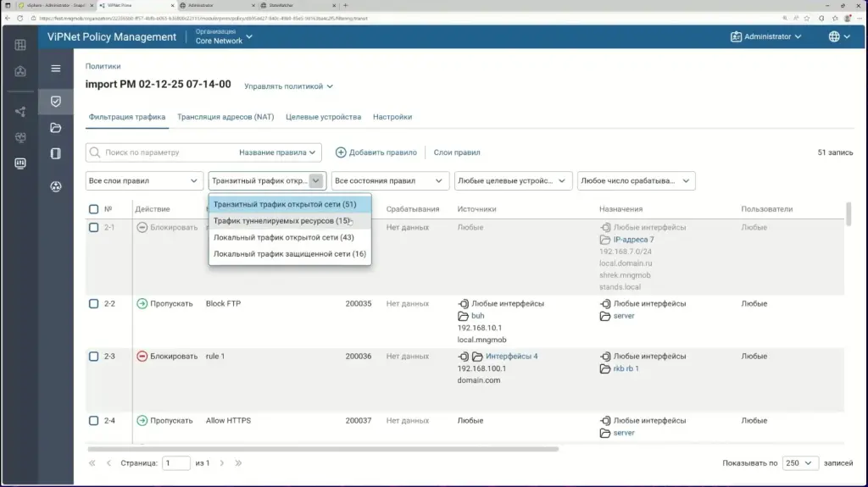Click the allow icon in row 2-2
This screenshot has height=487, width=868.
[142, 304]
